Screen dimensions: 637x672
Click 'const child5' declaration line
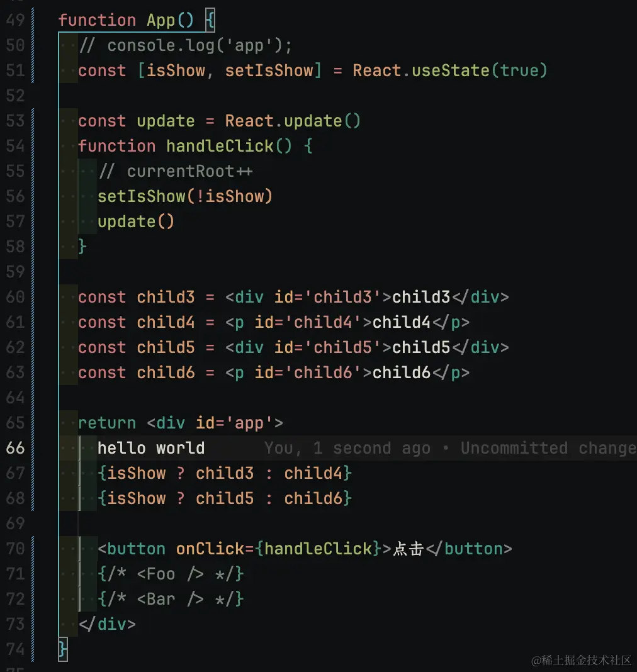[x=293, y=347]
